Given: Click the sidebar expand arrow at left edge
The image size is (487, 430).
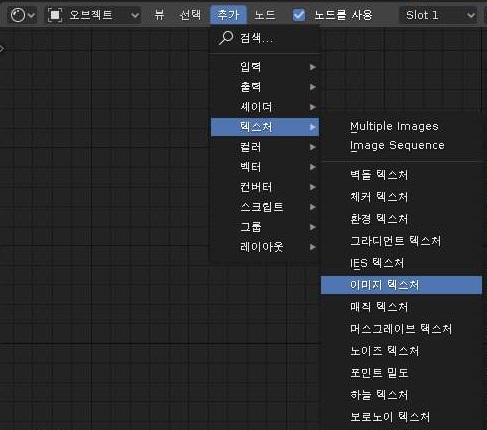Looking at the screenshot, I should click(x=2, y=49).
